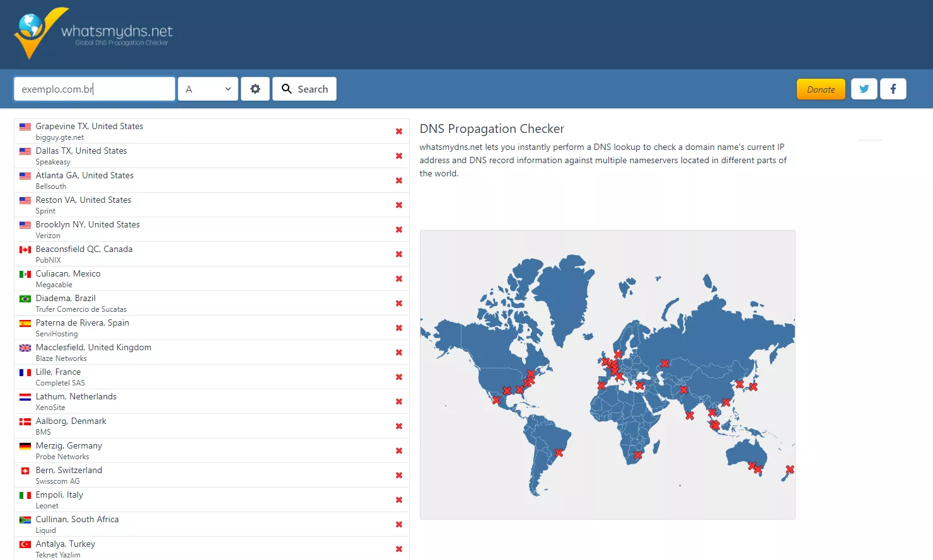Viewport: 933px width, 560px height.
Task: Click the red X for Antalya, Turkey
Action: pyautogui.click(x=399, y=549)
